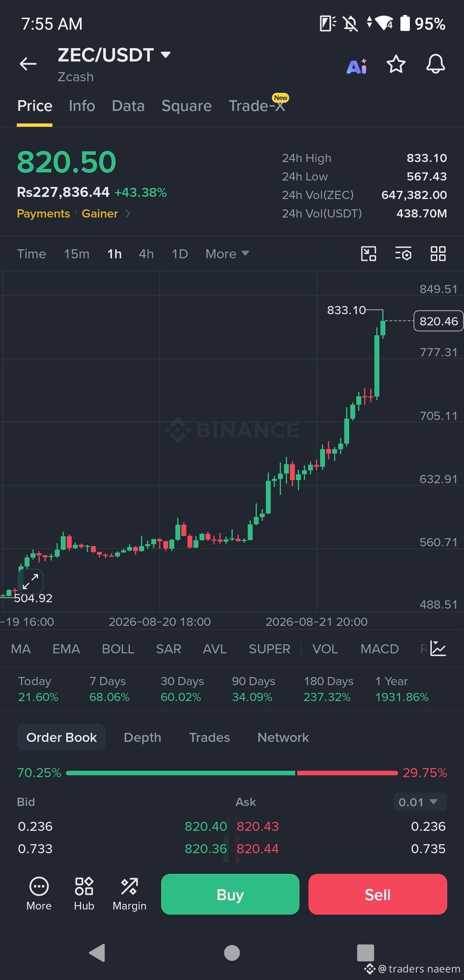Expand More timeframes dropdown
The width and height of the screenshot is (464, 980).
[227, 254]
